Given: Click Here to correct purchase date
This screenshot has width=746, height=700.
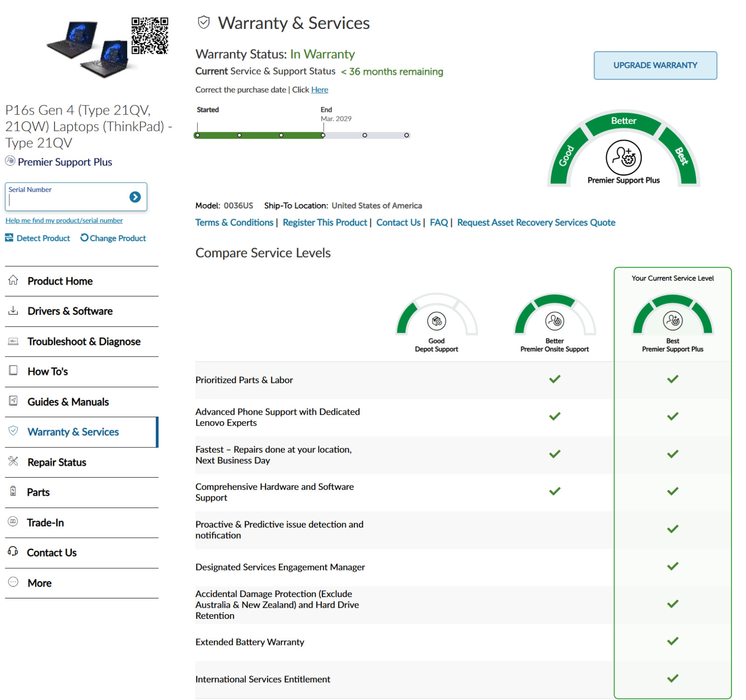Looking at the screenshot, I should 319,90.
